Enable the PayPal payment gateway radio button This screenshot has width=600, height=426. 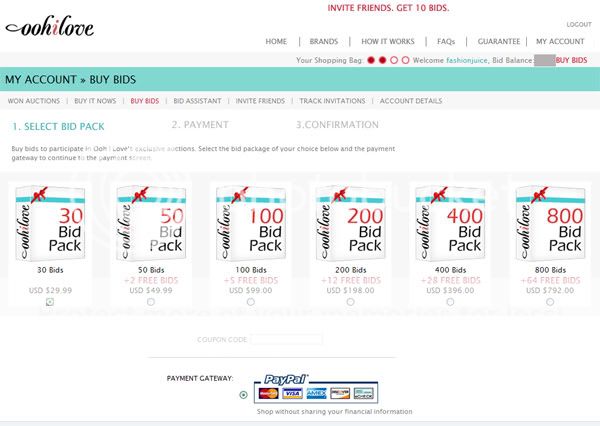pos(244,394)
